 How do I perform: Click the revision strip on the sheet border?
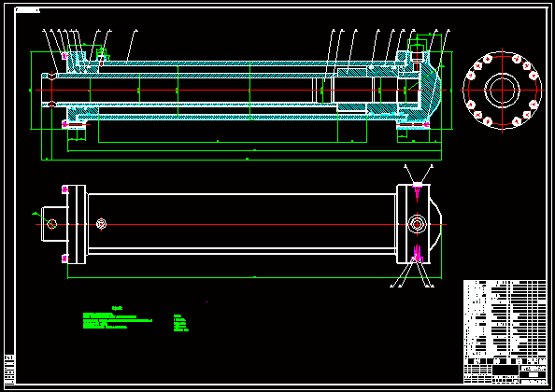point(9,370)
